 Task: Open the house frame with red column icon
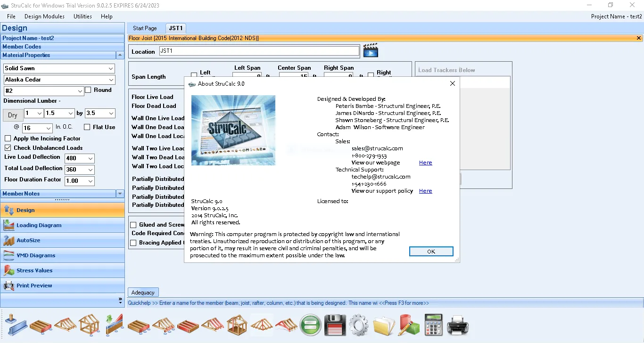[237, 325]
